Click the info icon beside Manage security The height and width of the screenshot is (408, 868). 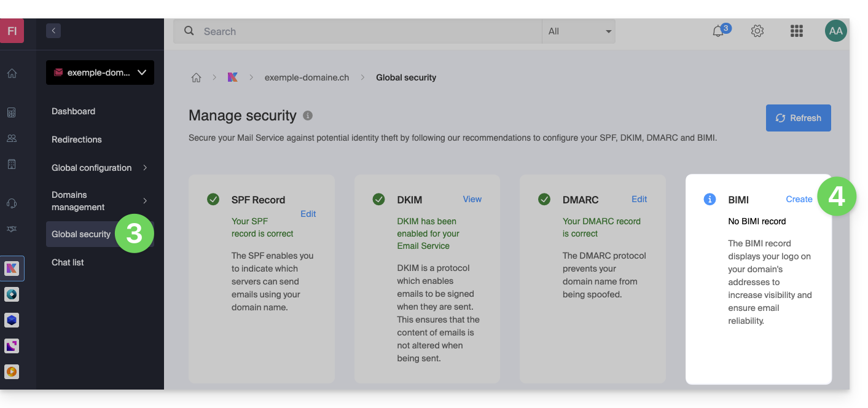click(308, 116)
